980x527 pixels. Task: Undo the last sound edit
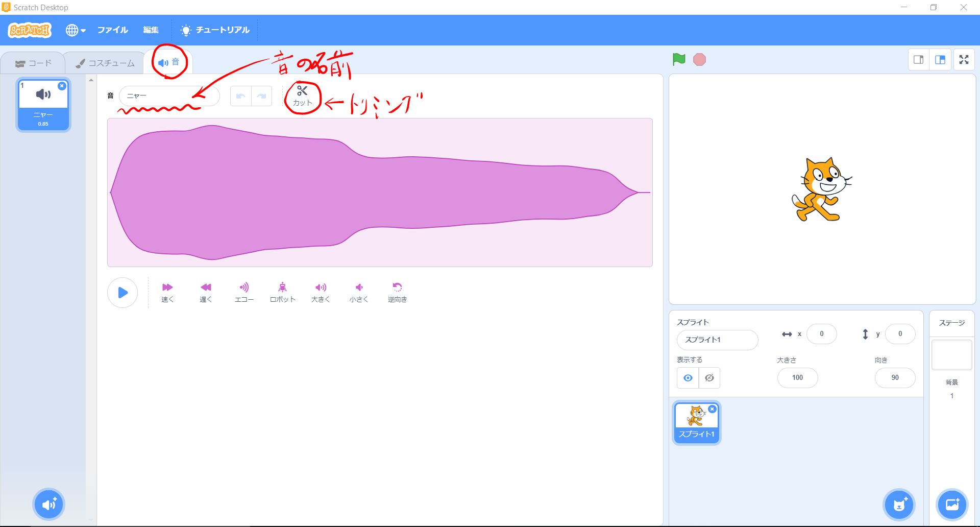click(x=241, y=96)
